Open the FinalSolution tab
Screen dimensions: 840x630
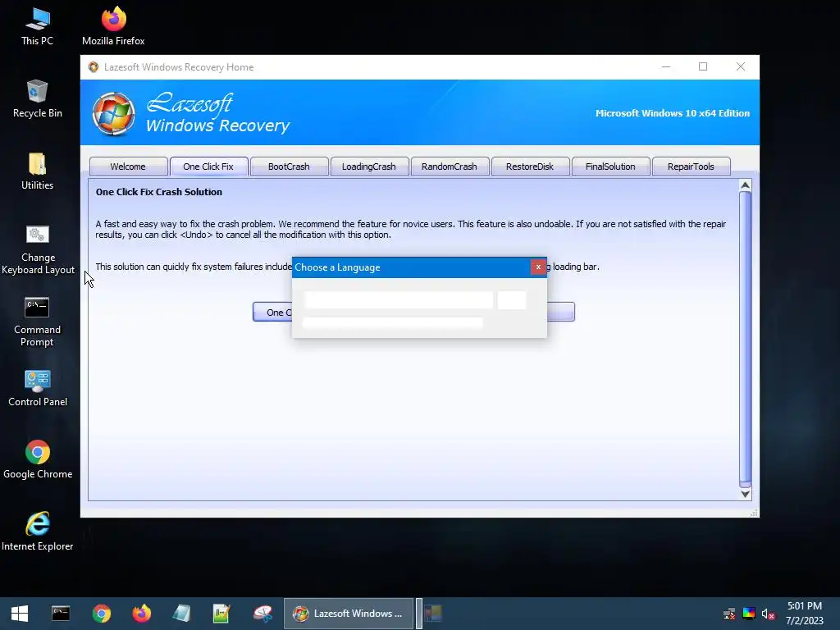[x=610, y=167]
